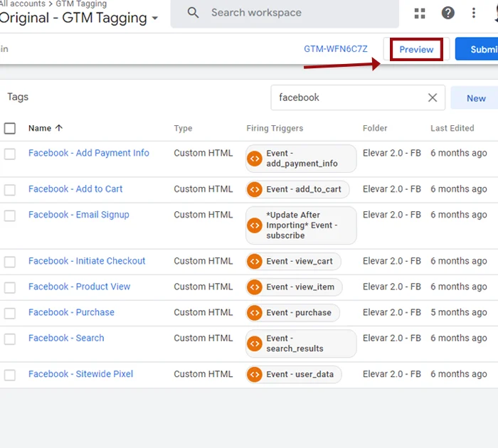Click the add_payment_info trigger icon
The height and width of the screenshot is (448, 498).
tap(255, 159)
